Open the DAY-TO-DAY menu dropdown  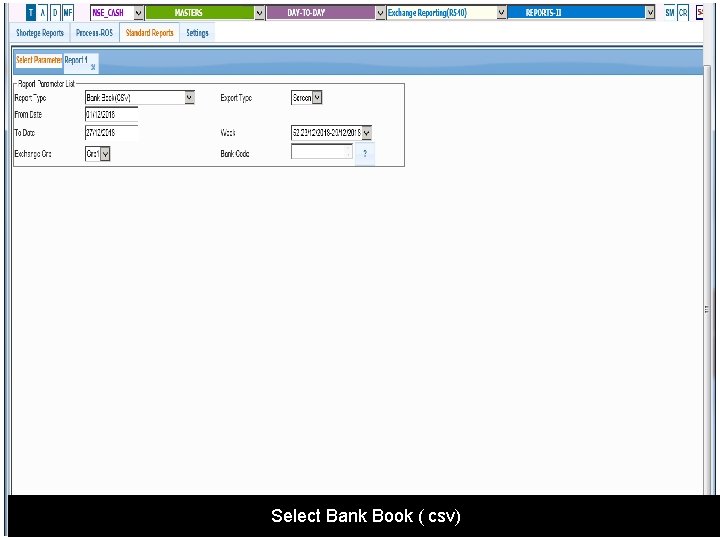(380, 13)
